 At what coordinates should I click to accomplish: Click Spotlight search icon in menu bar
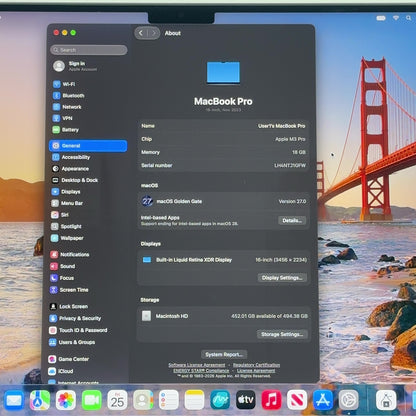point(408,18)
